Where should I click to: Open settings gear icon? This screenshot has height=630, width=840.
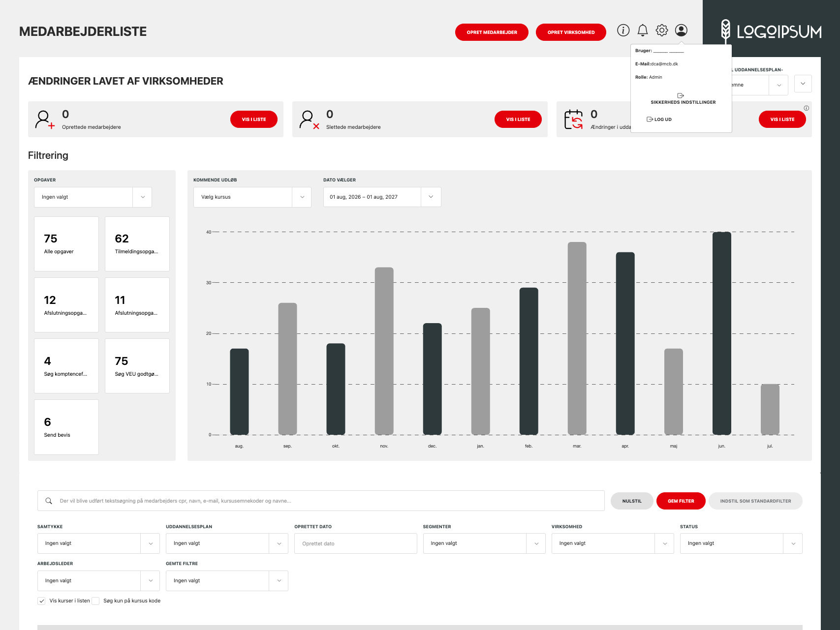click(x=662, y=30)
